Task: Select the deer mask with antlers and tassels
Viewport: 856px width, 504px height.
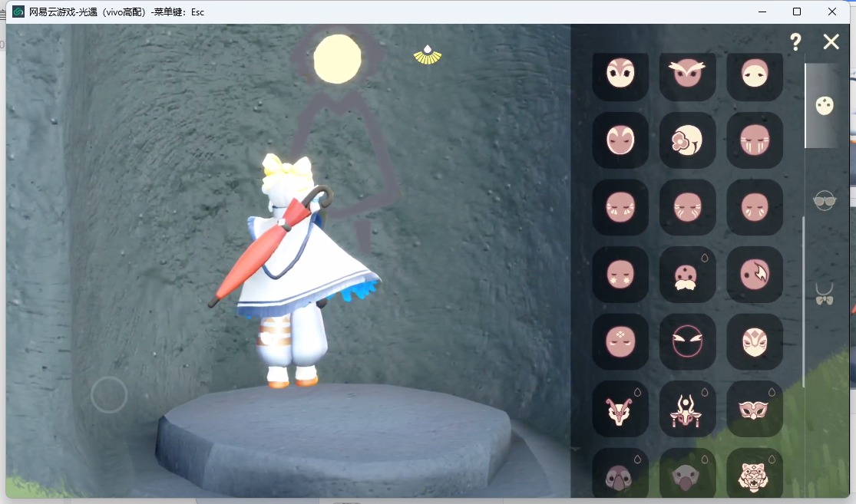Action: point(687,409)
